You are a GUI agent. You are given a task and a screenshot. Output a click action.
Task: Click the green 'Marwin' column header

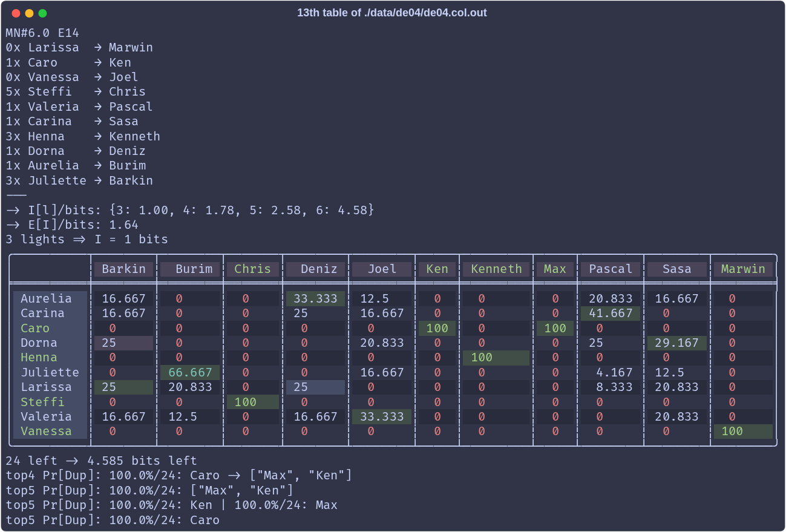[x=743, y=269]
